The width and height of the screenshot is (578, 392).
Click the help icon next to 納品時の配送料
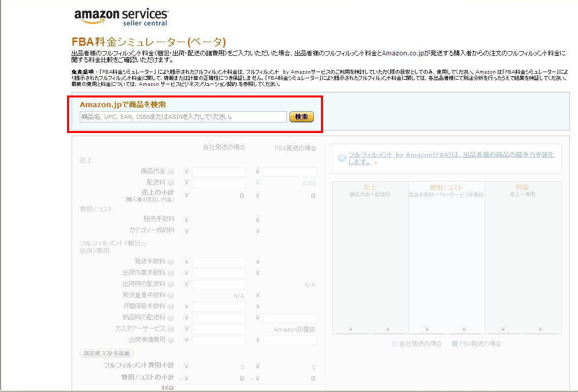tap(171, 317)
